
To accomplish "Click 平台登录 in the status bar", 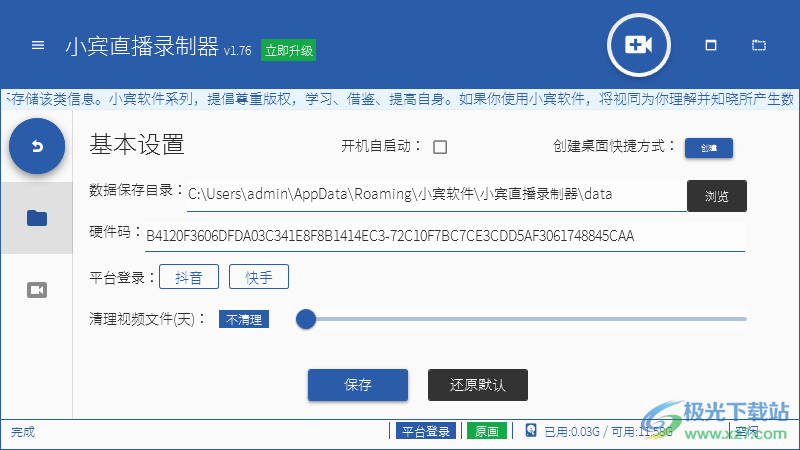I will coord(426,431).
